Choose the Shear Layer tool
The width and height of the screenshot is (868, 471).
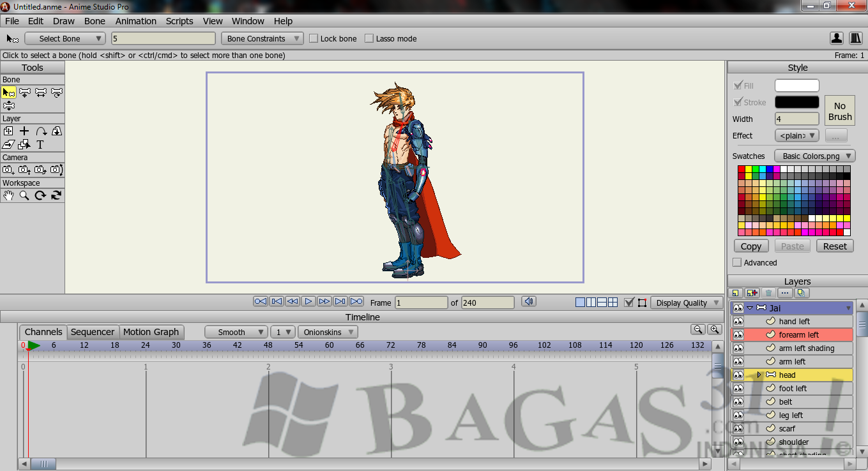tap(9, 145)
